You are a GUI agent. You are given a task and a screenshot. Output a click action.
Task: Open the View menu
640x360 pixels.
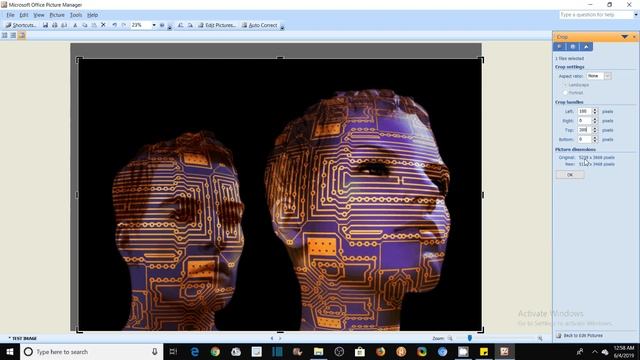click(x=39, y=15)
